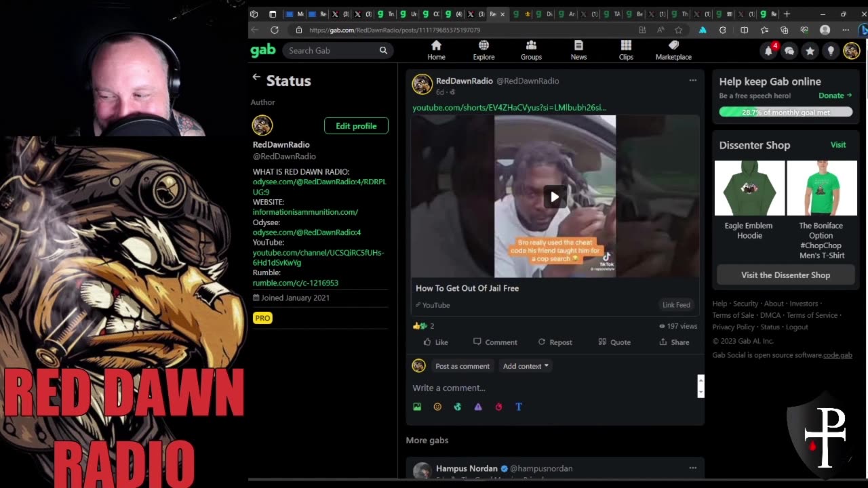The width and height of the screenshot is (868, 488).
Task: Share the post
Action: click(x=674, y=342)
